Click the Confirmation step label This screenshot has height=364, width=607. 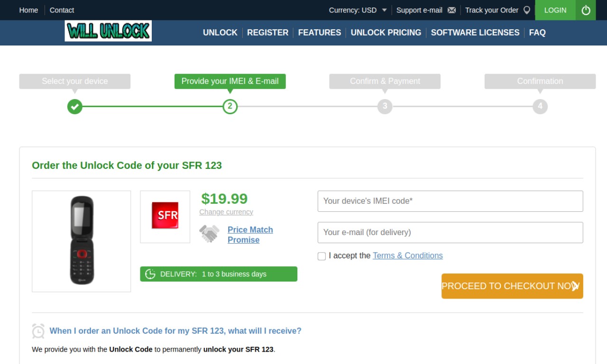(x=540, y=81)
